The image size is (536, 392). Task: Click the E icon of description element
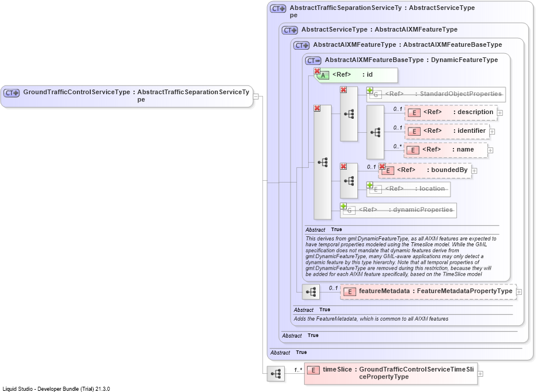(414, 113)
